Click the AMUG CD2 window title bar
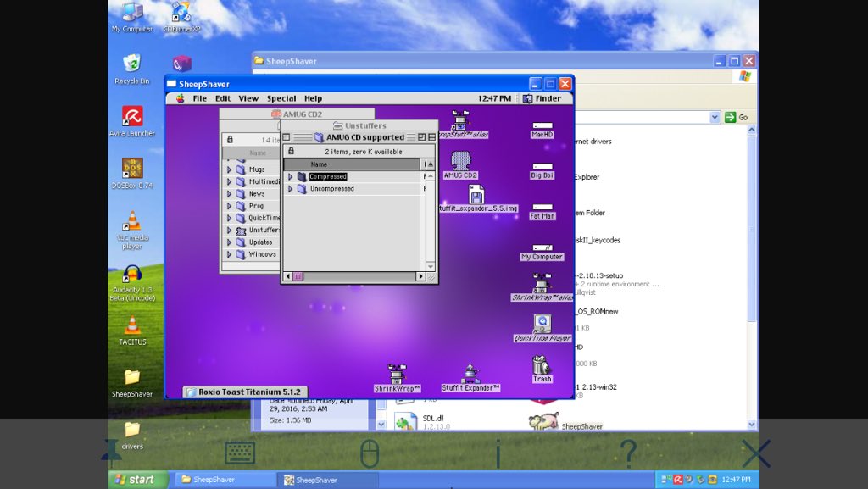This screenshot has width=868, height=489. [x=296, y=114]
